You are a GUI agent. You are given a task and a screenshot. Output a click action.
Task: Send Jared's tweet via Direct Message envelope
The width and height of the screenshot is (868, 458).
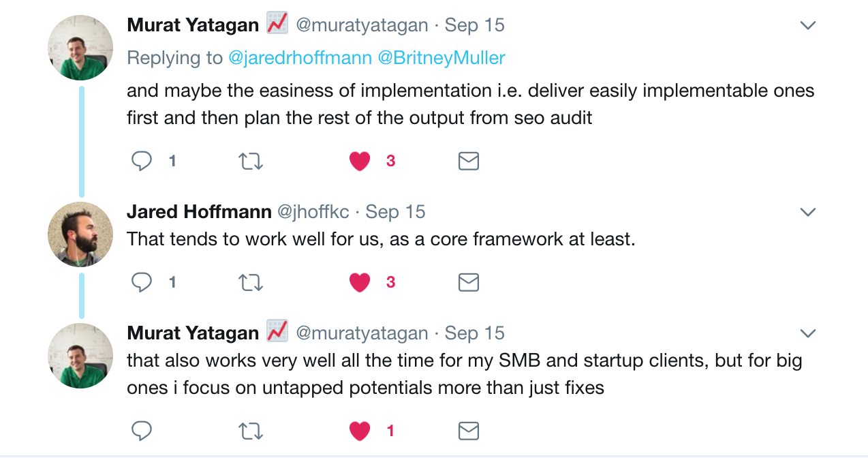(468, 281)
